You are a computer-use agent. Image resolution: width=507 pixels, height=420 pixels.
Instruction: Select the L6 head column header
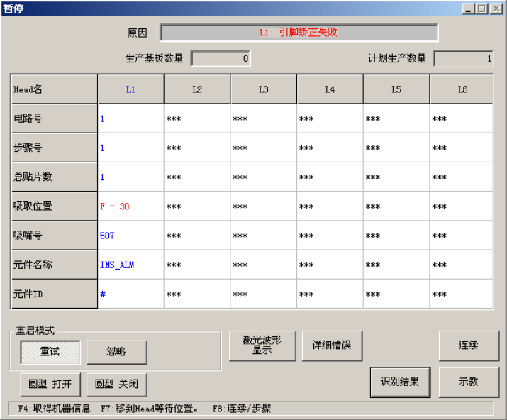tap(462, 89)
